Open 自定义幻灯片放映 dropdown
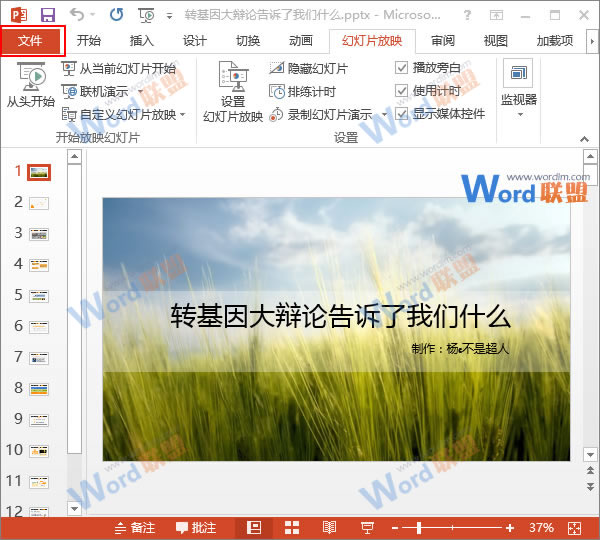Screen dimensions: 600x540 tap(124, 114)
